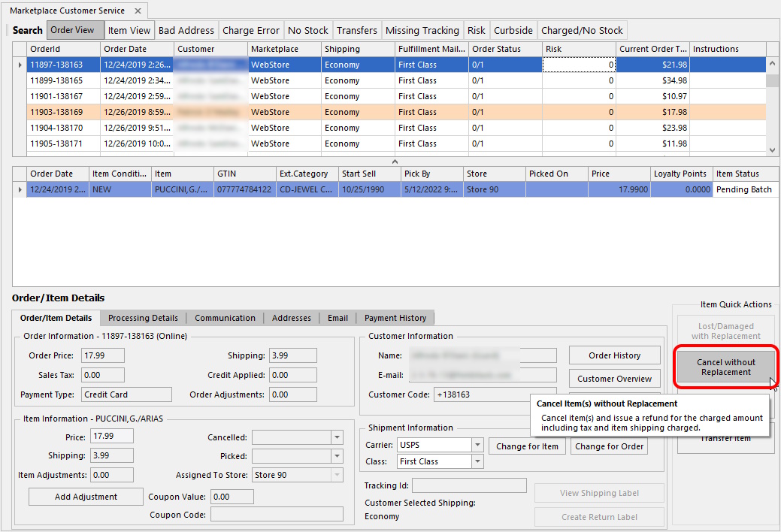This screenshot has width=781, height=532.
Task: Select order row 11905-138171
Action: pos(396,144)
